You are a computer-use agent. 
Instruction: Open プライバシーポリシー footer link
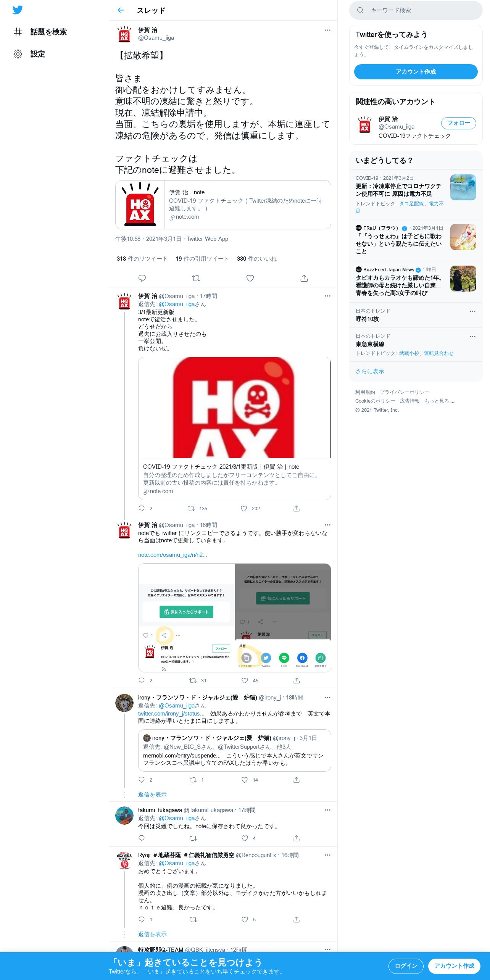pos(404,392)
